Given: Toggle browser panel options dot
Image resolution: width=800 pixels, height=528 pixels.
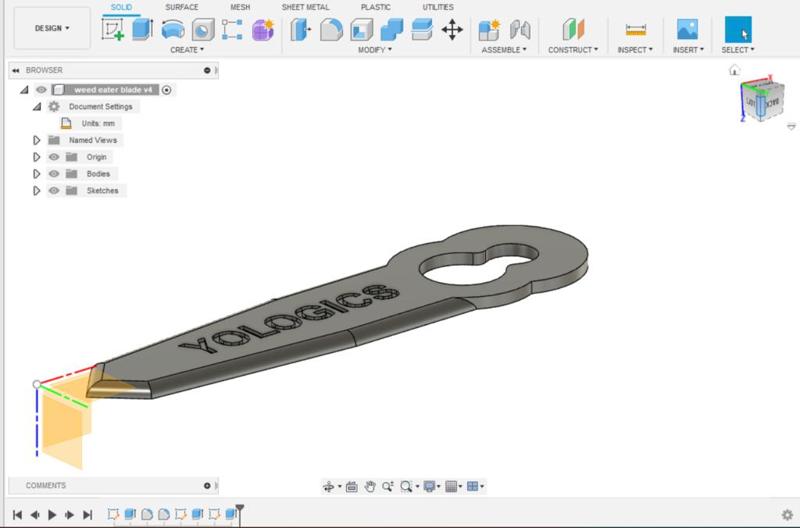Looking at the screenshot, I should (x=207, y=70).
